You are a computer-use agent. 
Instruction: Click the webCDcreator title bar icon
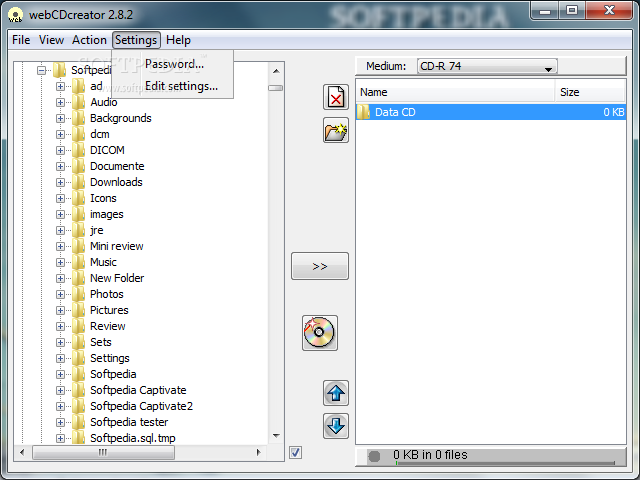pyautogui.click(x=16, y=15)
